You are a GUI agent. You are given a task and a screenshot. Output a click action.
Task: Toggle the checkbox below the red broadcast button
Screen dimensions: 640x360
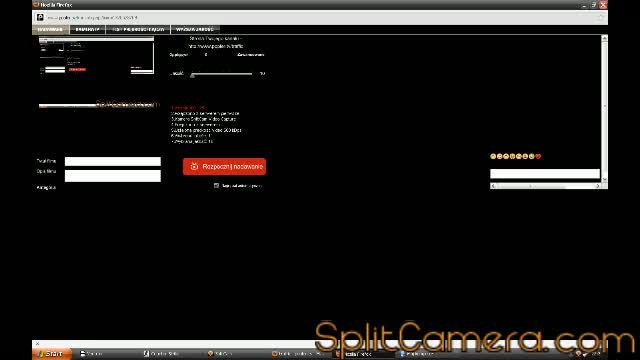(216, 186)
